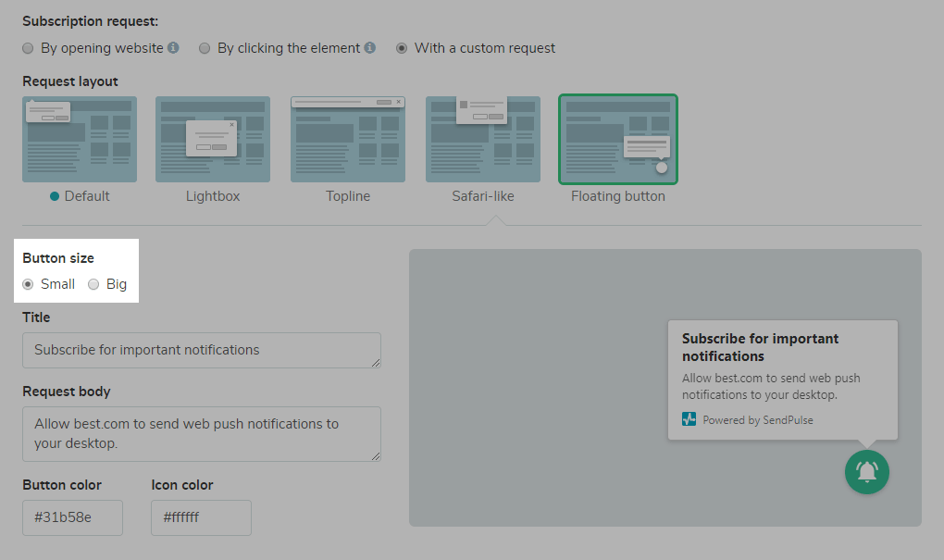Set button size to Small
This screenshot has width=944, height=560.
[x=29, y=284]
